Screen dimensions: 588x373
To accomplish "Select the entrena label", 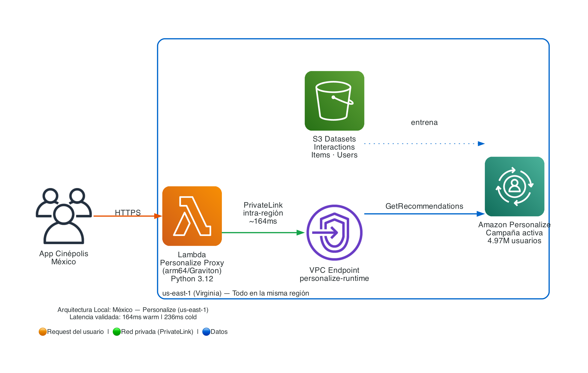I will click(424, 122).
